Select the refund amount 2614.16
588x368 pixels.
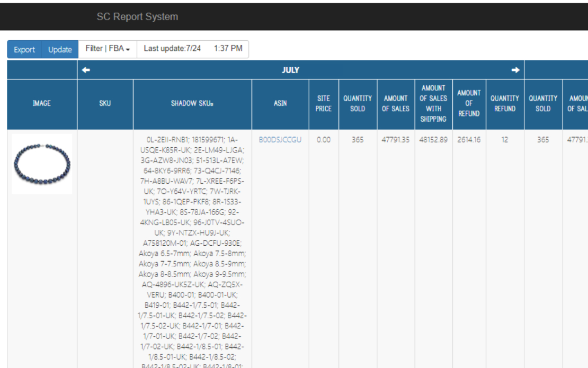(469, 140)
